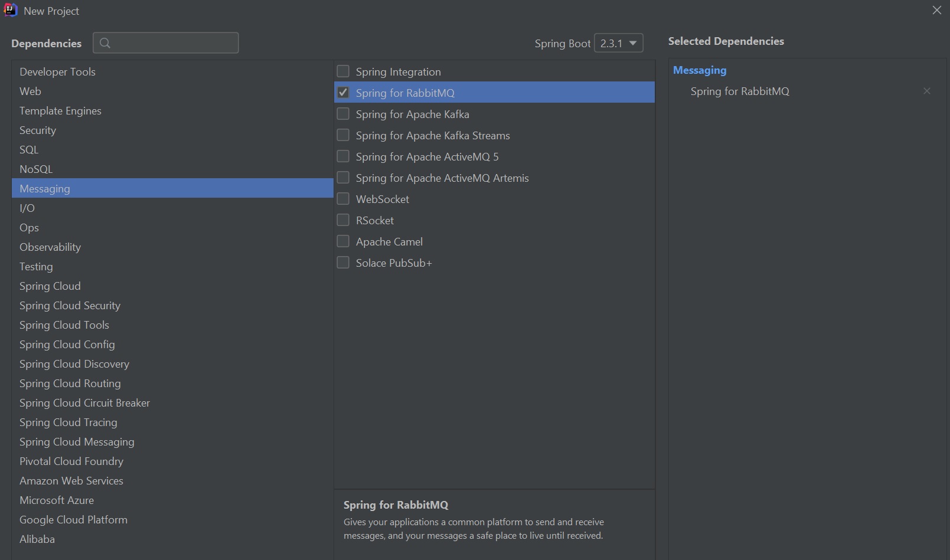Screen dimensions: 950x560
Task: Check the Spring Integration checkbox
Action: tap(343, 71)
